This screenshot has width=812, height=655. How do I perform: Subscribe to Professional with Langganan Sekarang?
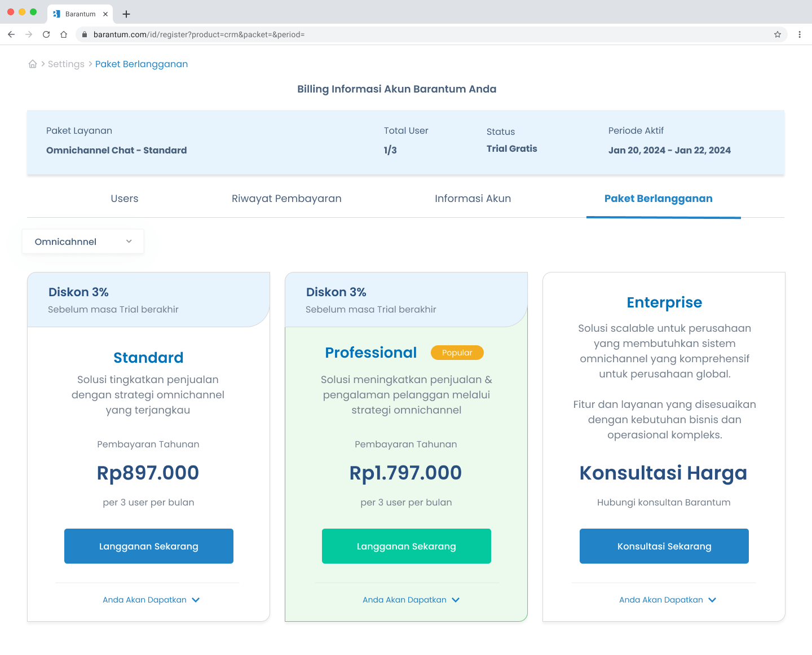point(407,546)
